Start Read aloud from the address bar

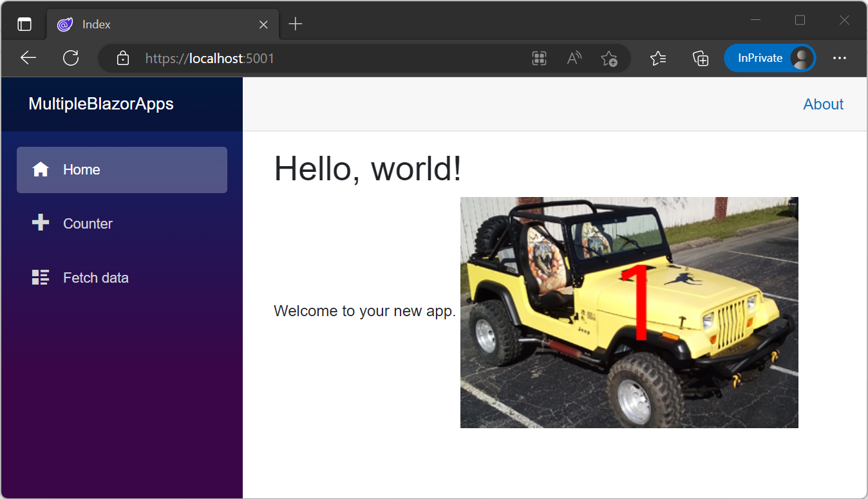[574, 58]
